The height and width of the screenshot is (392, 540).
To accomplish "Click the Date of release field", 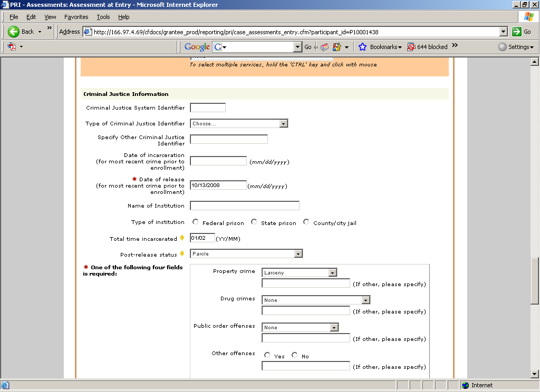I will (218, 185).
